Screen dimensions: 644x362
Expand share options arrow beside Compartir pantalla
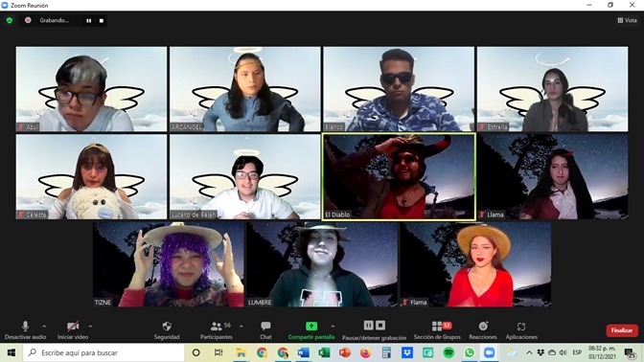coord(333,327)
